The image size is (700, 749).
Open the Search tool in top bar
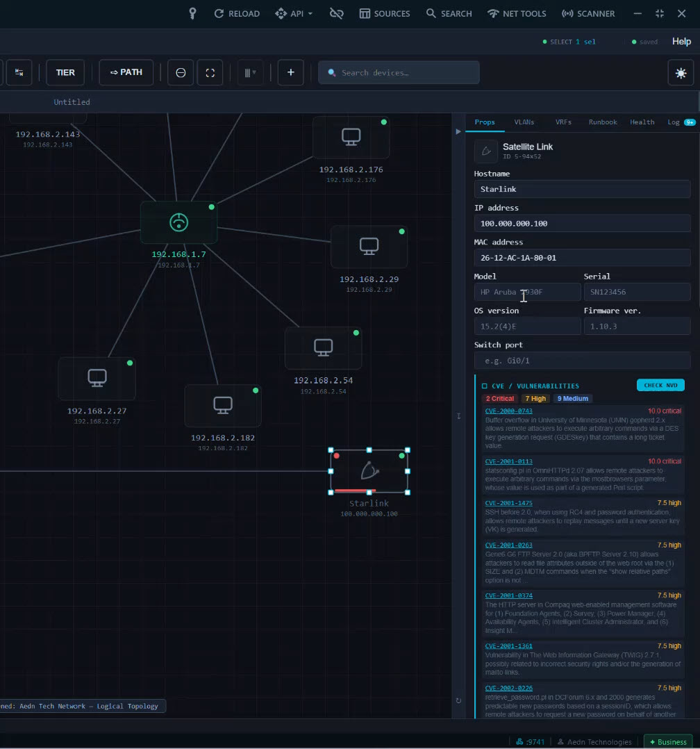pos(449,13)
